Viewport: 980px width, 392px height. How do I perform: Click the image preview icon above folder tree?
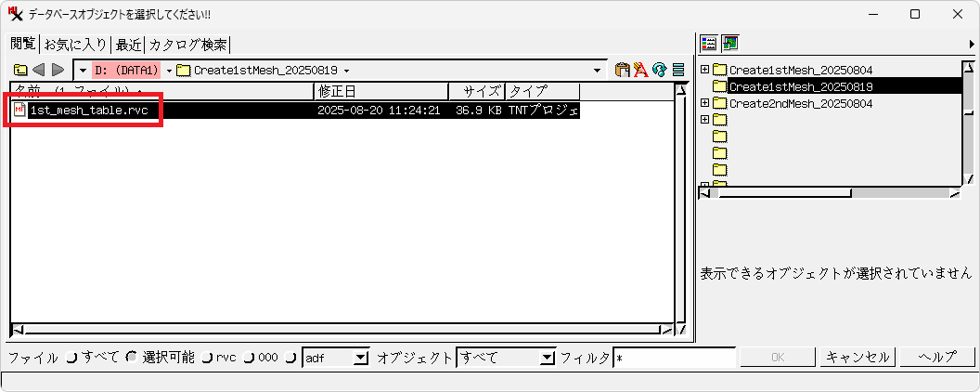[x=730, y=44]
